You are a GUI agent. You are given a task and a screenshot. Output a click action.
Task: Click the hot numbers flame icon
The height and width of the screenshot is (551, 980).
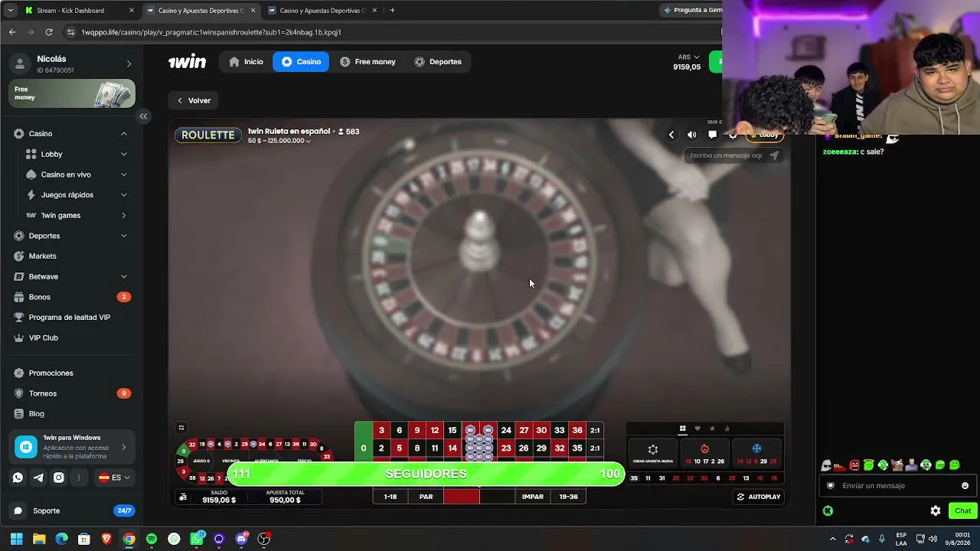tap(705, 448)
